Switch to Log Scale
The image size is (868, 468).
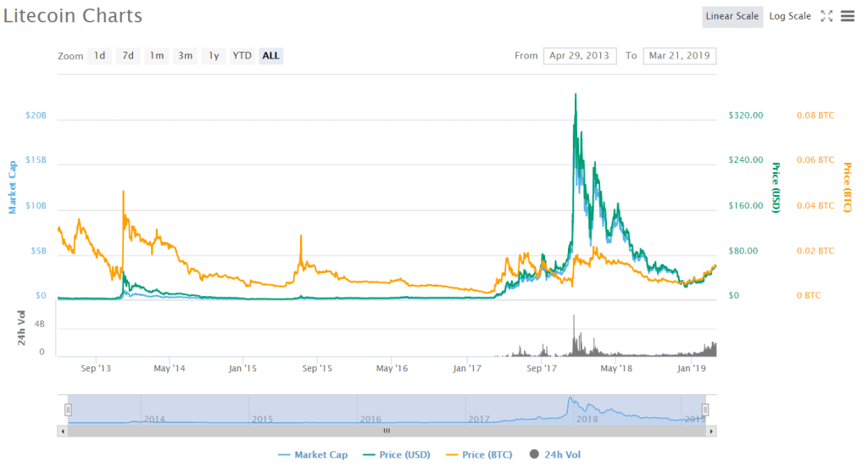point(789,16)
